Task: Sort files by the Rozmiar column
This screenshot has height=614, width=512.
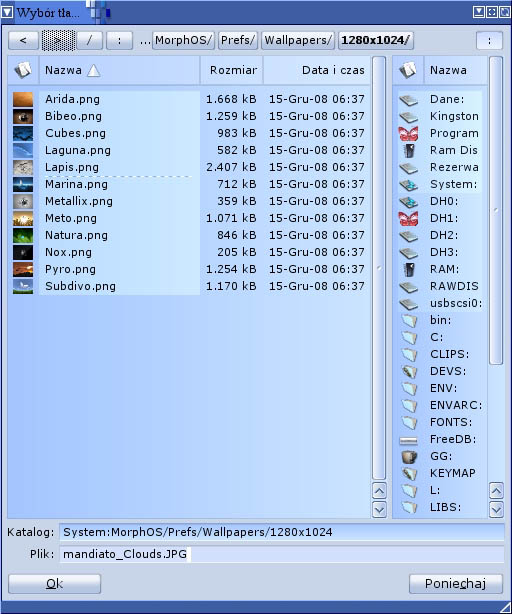Action: click(232, 70)
